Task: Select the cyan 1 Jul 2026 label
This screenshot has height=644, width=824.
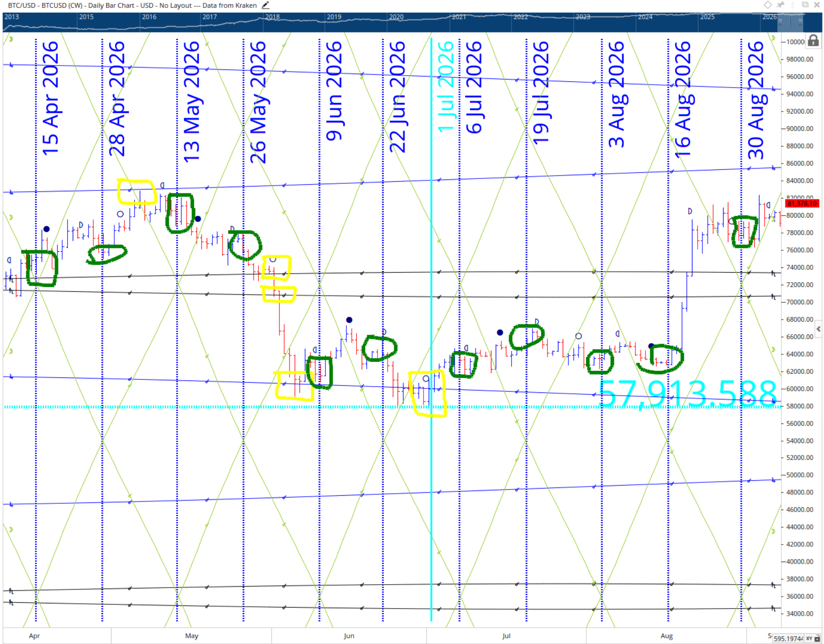Action: pos(445,87)
